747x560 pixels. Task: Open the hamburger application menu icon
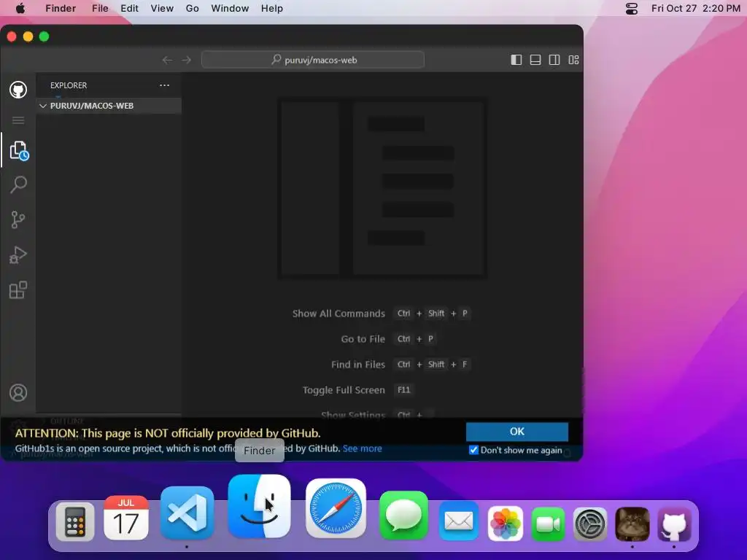pos(18,120)
